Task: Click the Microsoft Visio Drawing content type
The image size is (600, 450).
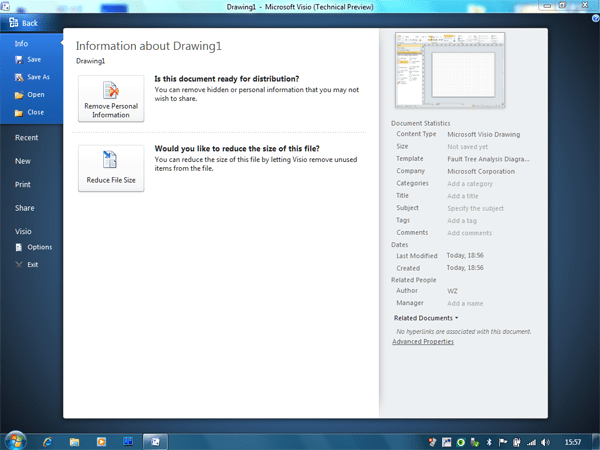Action: pyautogui.click(x=484, y=134)
